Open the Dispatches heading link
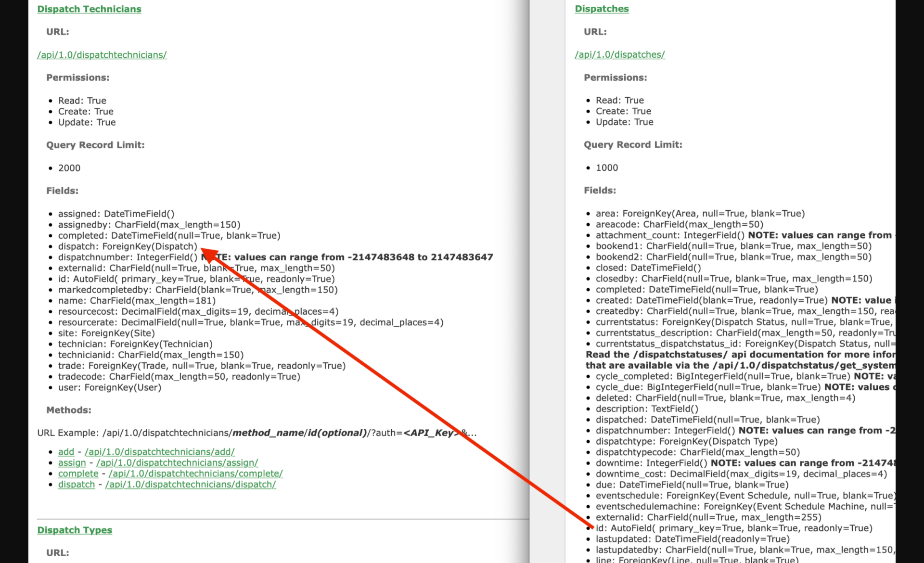Screen dimensions: 924x563 tap(602, 9)
